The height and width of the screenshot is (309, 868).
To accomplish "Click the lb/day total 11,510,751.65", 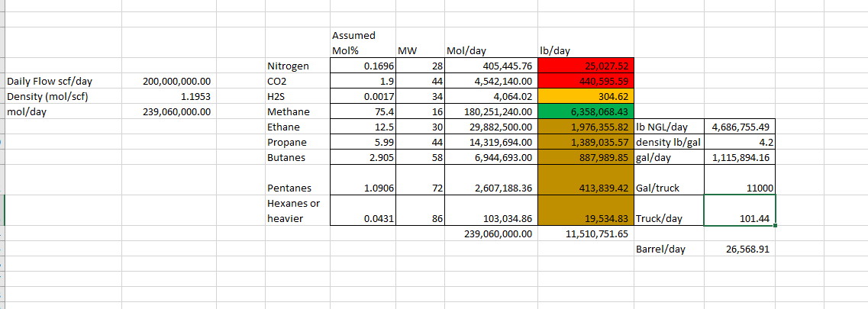I will coord(586,233).
